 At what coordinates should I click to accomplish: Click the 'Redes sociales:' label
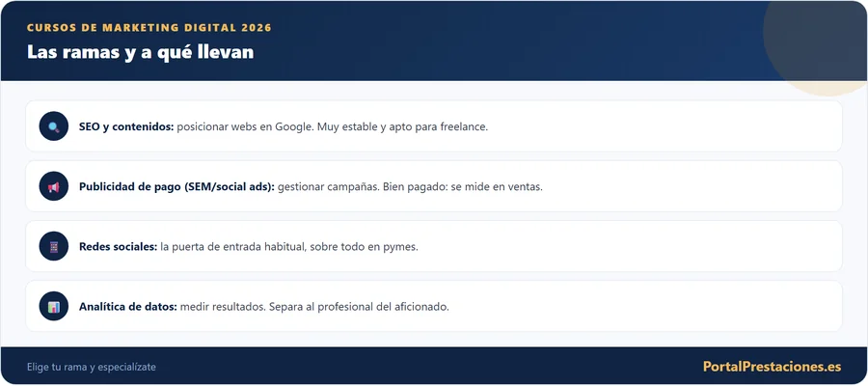coord(119,247)
